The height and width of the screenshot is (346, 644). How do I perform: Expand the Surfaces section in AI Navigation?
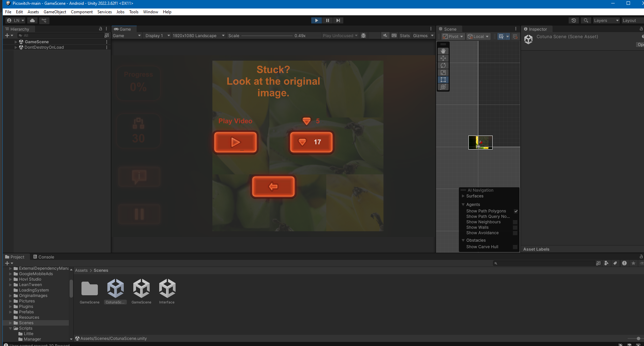463,196
